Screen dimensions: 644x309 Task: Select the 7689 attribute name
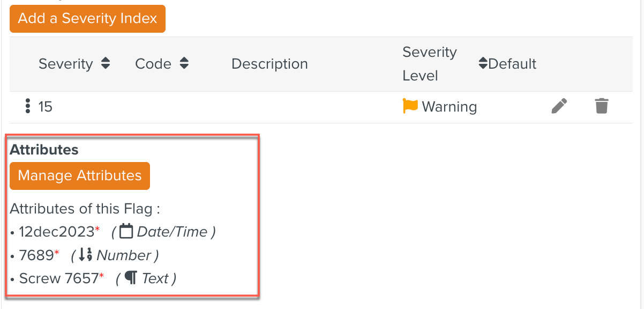pyautogui.click(x=36, y=256)
